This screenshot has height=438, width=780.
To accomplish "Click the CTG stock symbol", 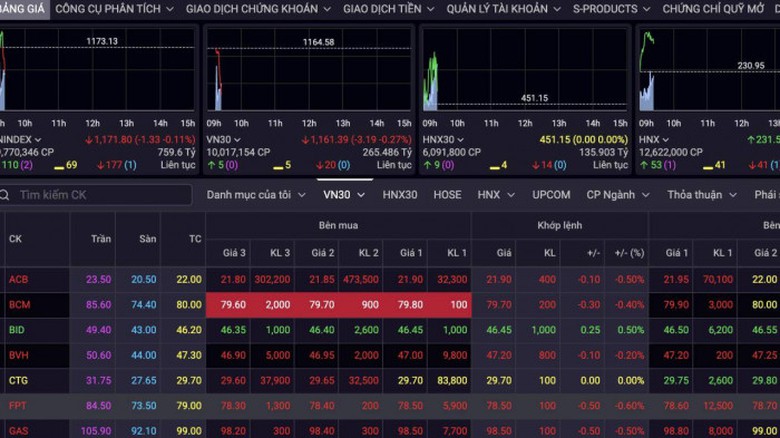I will point(18,380).
